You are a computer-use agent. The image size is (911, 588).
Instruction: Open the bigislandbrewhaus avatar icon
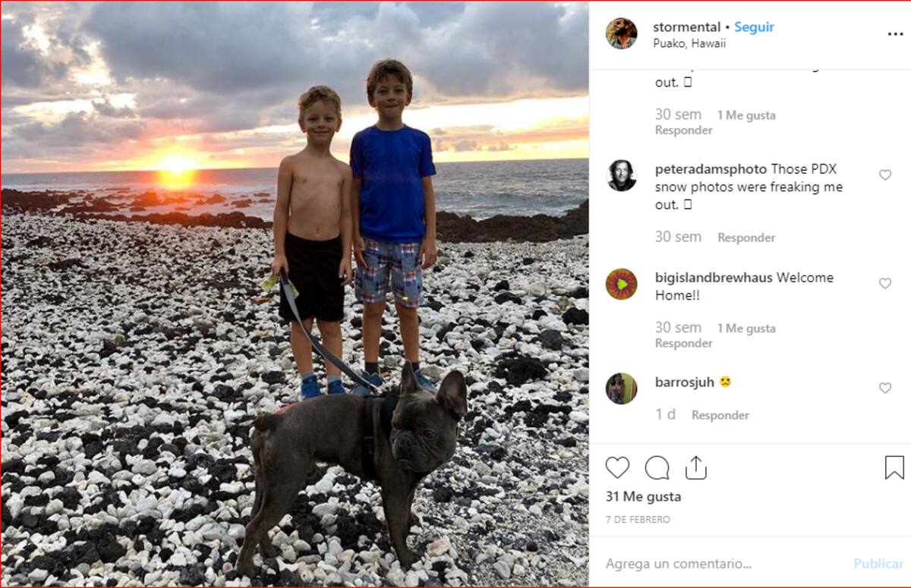coord(621,284)
